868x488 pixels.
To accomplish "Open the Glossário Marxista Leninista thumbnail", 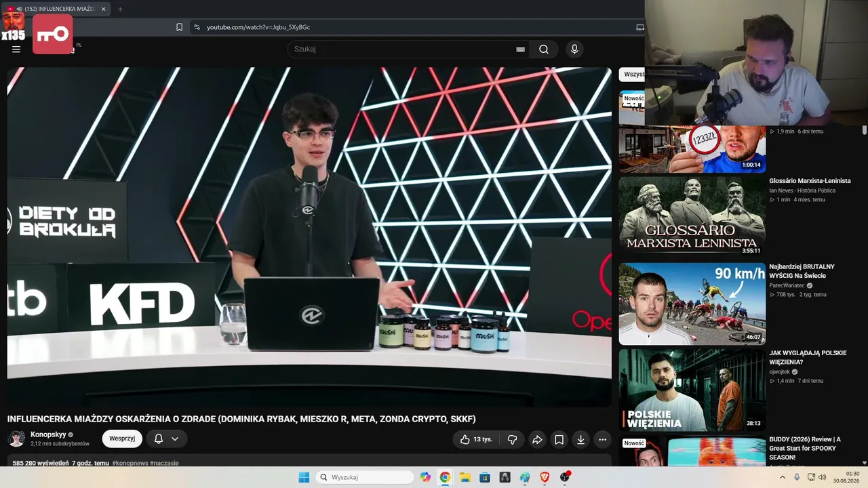I will coord(692,216).
